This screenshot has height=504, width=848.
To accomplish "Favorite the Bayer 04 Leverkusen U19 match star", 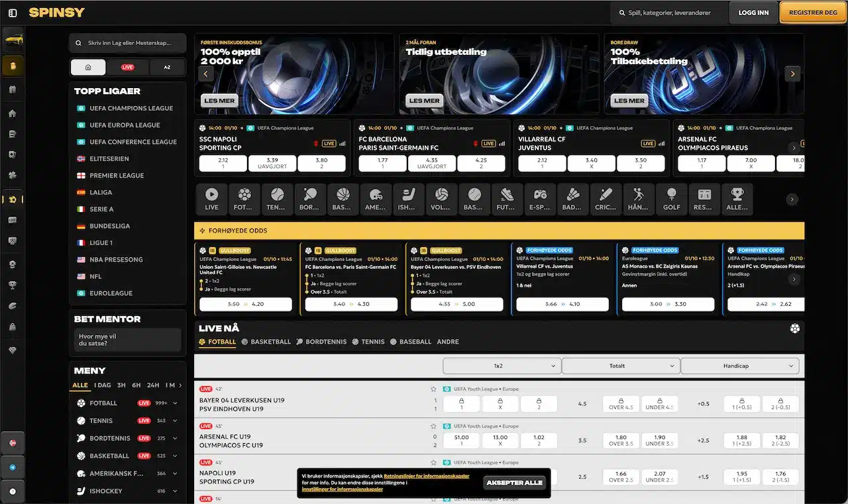I will (x=433, y=389).
